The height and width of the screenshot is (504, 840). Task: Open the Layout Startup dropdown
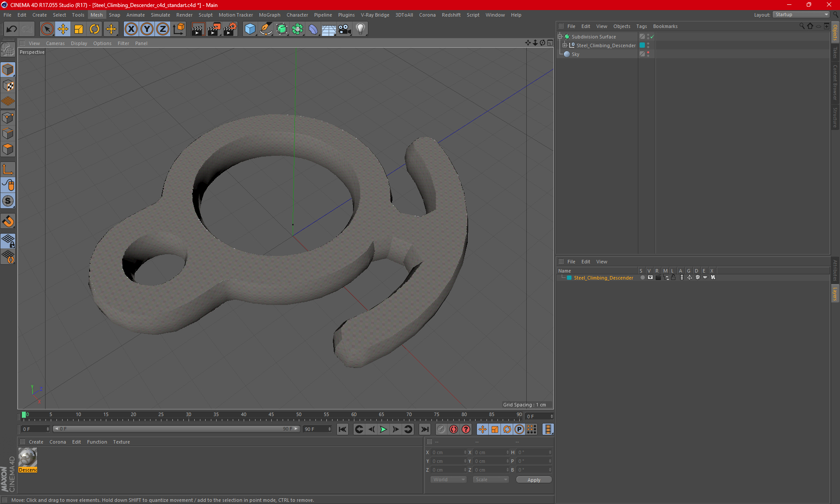(801, 14)
